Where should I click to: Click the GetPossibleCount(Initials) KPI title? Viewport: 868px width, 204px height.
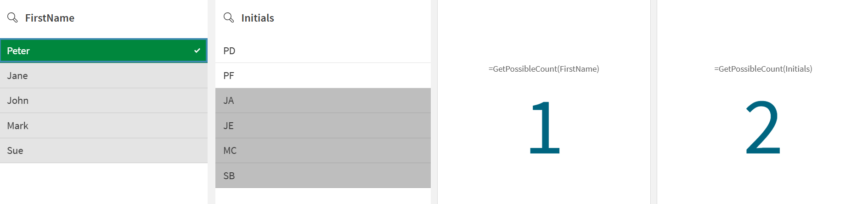[763, 69]
